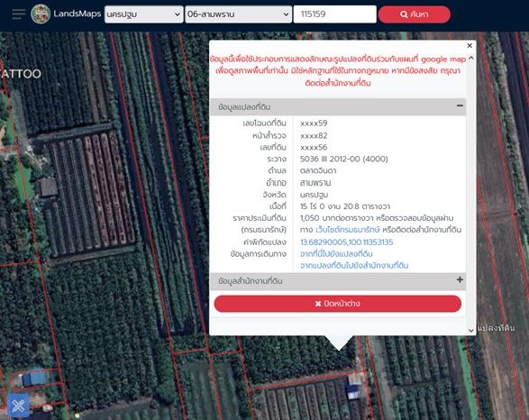This screenshot has width=529, height=420.
Task: Click the popup scrollbar up arrow
Action: click(471, 58)
